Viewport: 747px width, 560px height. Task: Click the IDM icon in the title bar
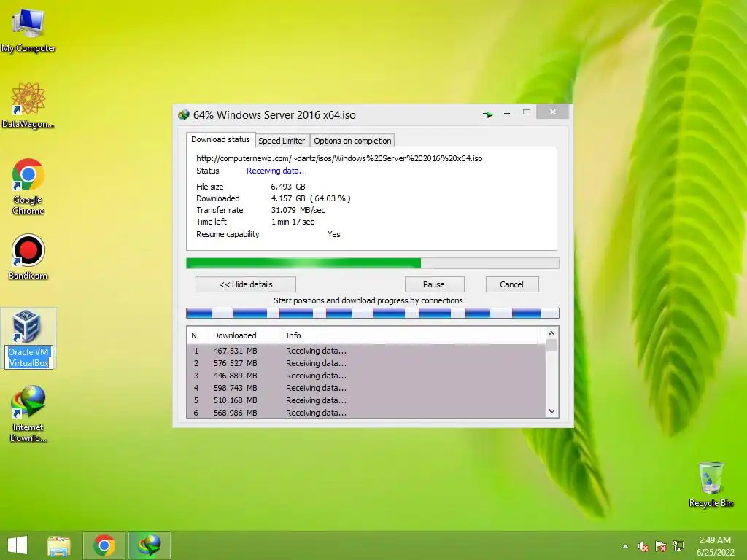pos(183,114)
